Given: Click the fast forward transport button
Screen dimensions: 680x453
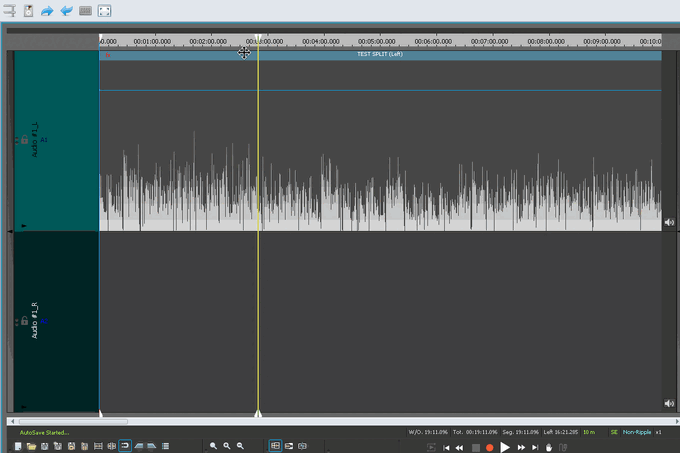Looking at the screenshot, I should [x=521, y=447].
